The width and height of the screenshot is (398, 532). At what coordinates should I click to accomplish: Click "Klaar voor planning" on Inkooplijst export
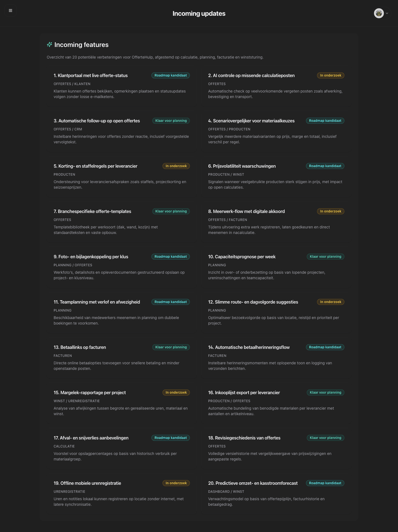coord(325,392)
